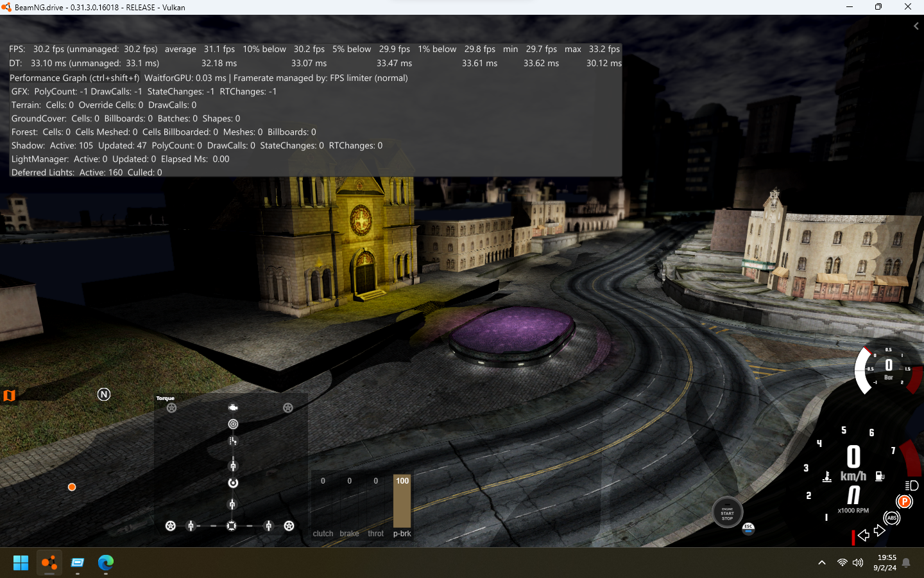Viewport: 924px width, 578px height.
Task: Click the engine temperature gauge icon
Action: 827,477
